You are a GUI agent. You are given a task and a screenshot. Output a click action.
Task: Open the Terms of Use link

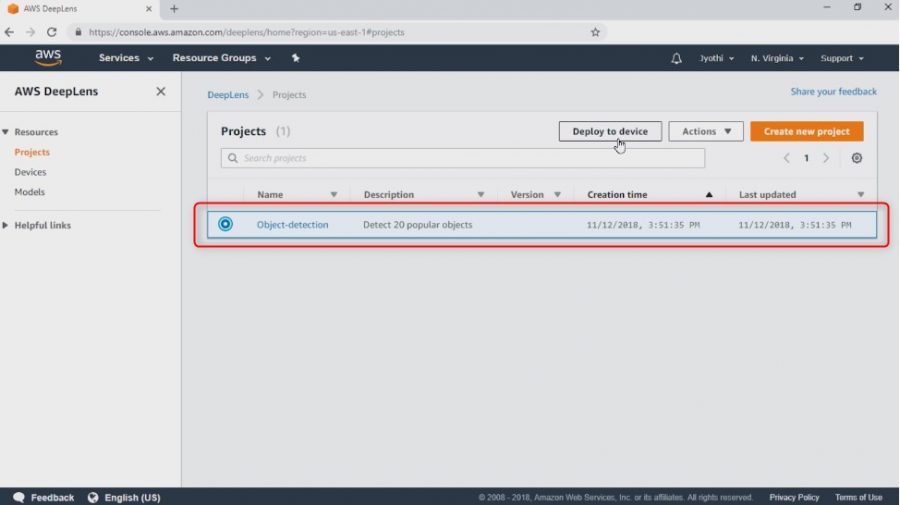(858, 497)
